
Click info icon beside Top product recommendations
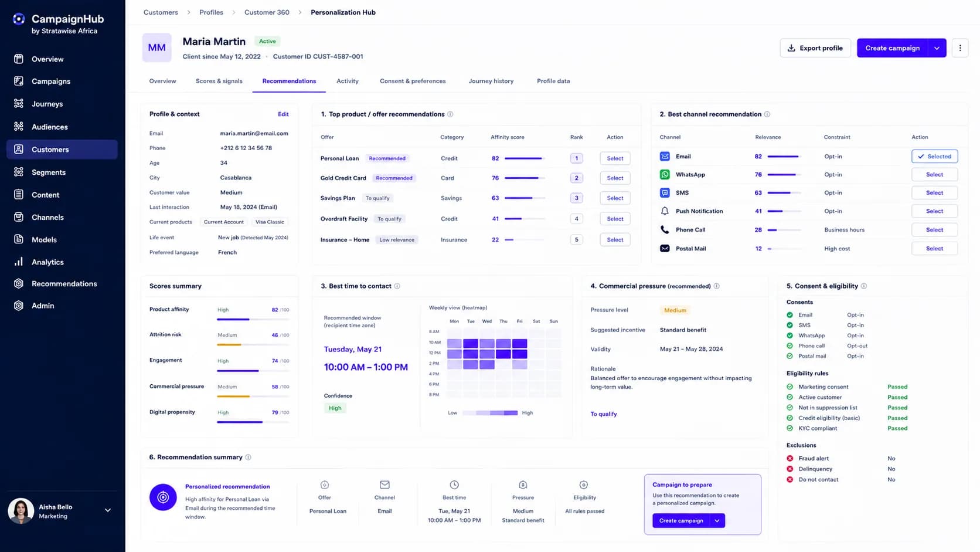click(x=450, y=114)
